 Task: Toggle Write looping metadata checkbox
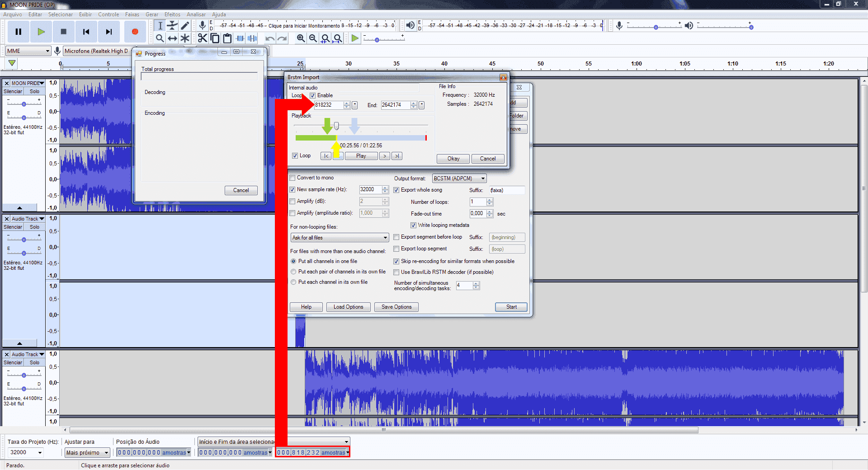pos(413,225)
